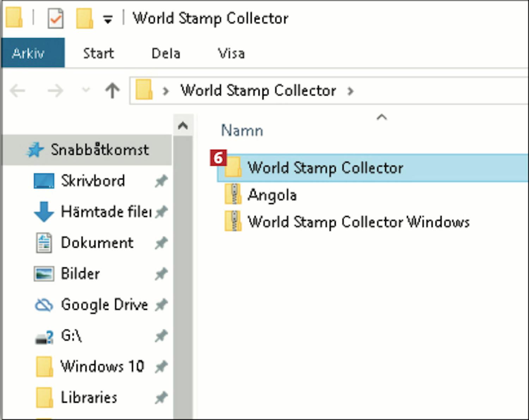
Task: Click the pin icon next to Libraries
Action: coord(161,398)
